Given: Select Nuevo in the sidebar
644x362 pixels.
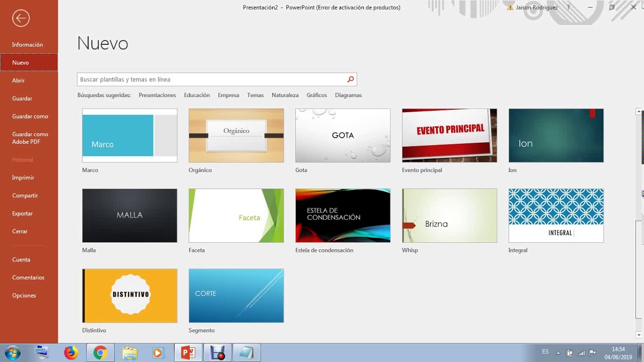Looking at the screenshot, I should [29, 62].
